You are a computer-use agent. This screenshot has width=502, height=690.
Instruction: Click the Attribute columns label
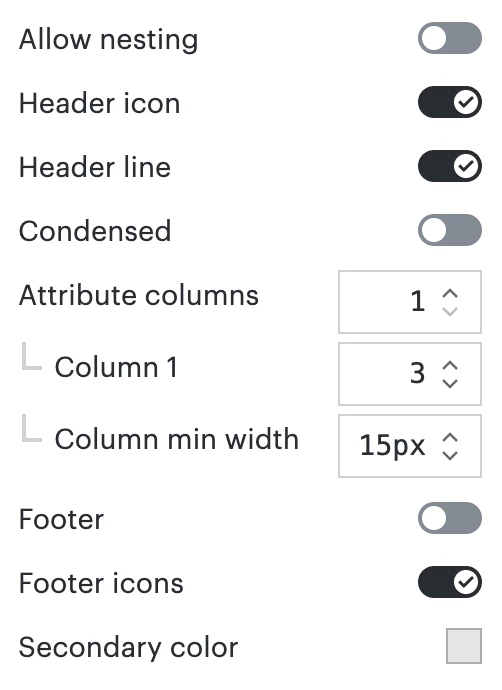(139, 295)
